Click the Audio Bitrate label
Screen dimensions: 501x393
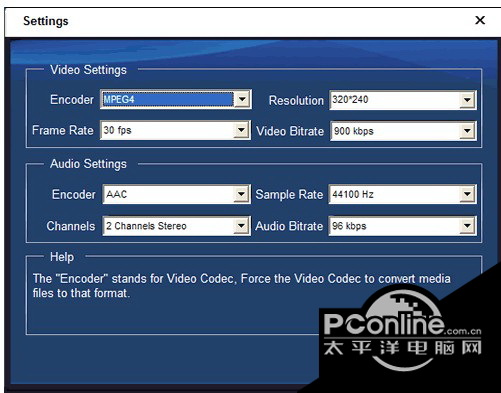[289, 226]
